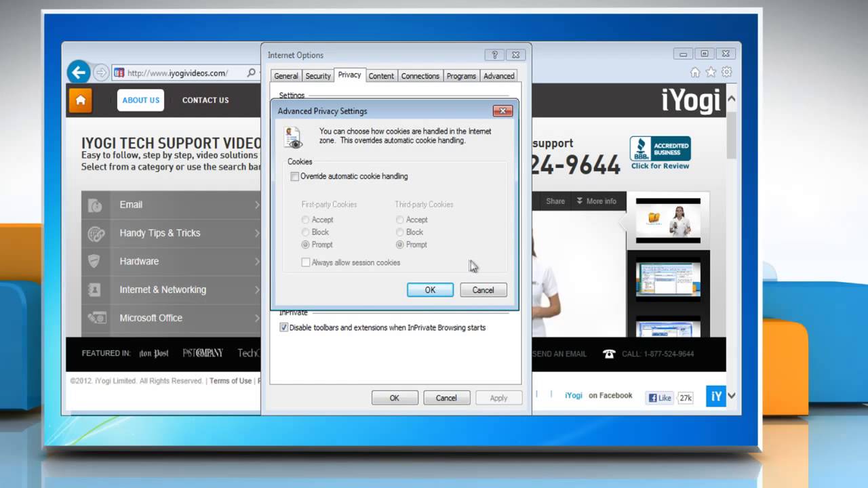This screenshot has height=488, width=868.
Task: Expand the Email category arrow
Action: click(x=257, y=205)
